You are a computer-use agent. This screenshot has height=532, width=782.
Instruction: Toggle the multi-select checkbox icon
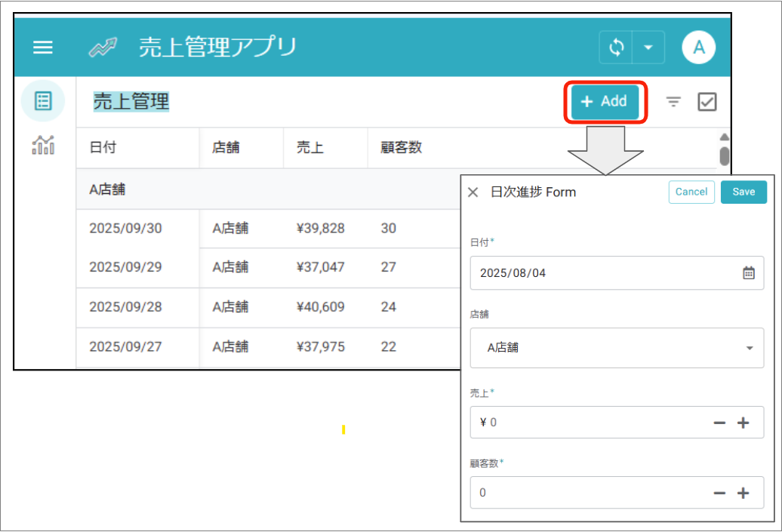pyautogui.click(x=707, y=102)
